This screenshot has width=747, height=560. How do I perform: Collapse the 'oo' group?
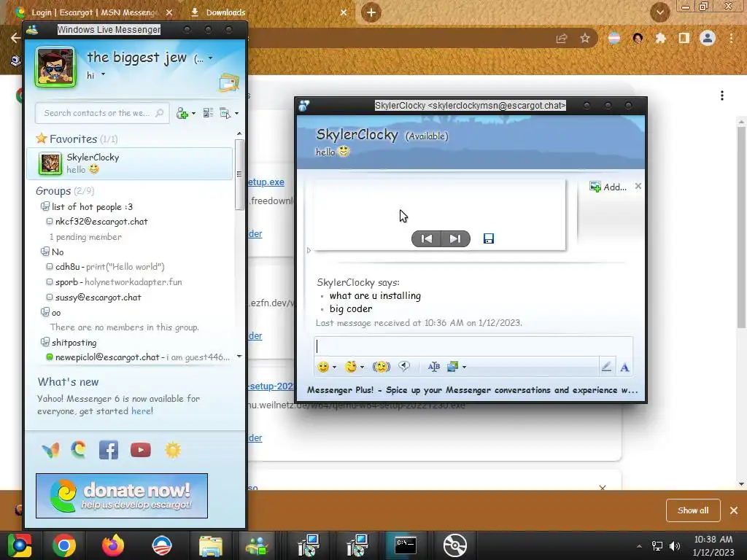[x=44, y=312]
